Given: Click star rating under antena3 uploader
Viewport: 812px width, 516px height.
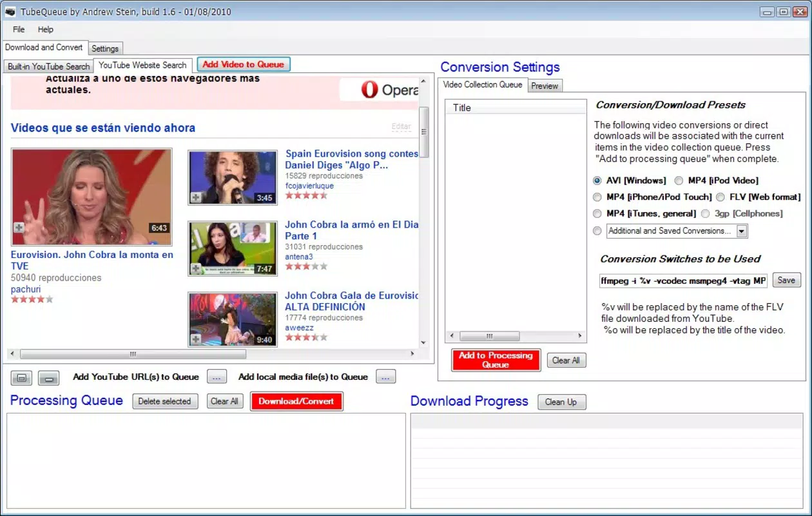Looking at the screenshot, I should point(307,266).
